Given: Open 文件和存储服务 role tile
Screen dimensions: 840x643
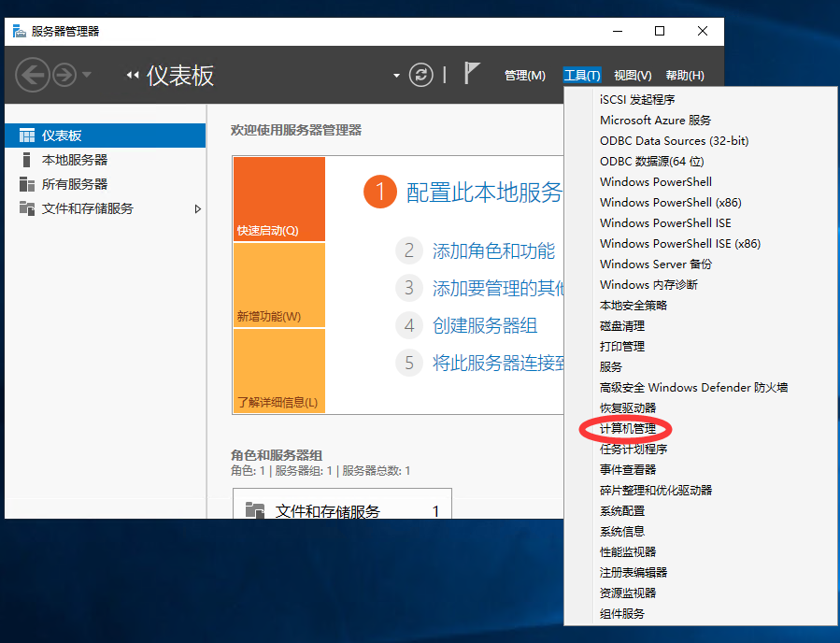Looking at the screenshot, I should tap(342, 504).
